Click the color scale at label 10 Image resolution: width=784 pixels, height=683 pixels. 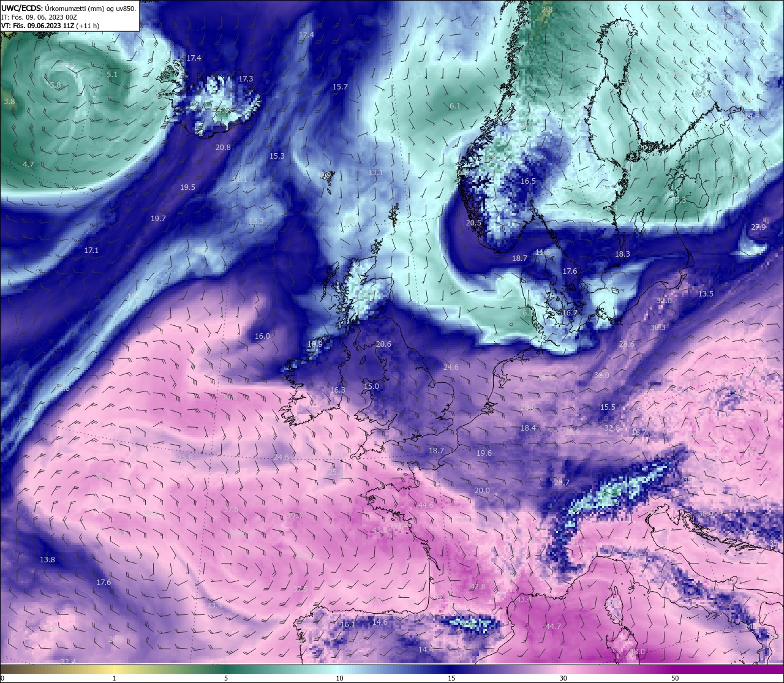coord(339,678)
